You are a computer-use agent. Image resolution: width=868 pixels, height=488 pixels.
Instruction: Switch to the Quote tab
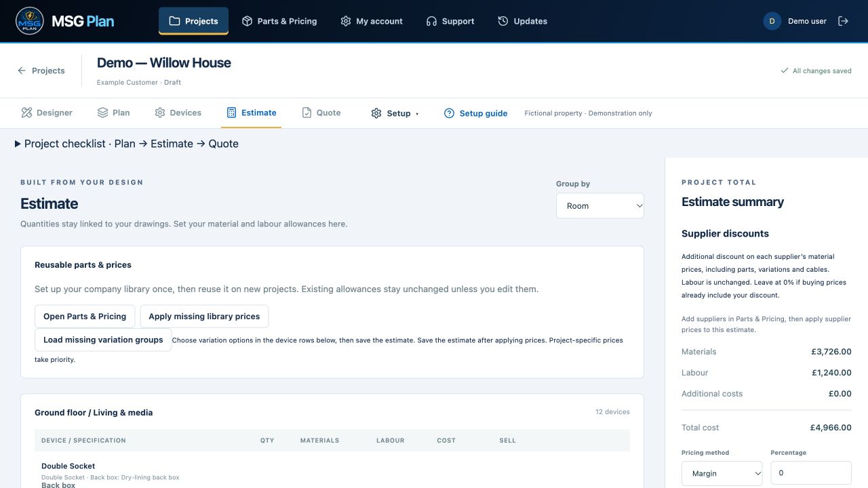point(321,113)
